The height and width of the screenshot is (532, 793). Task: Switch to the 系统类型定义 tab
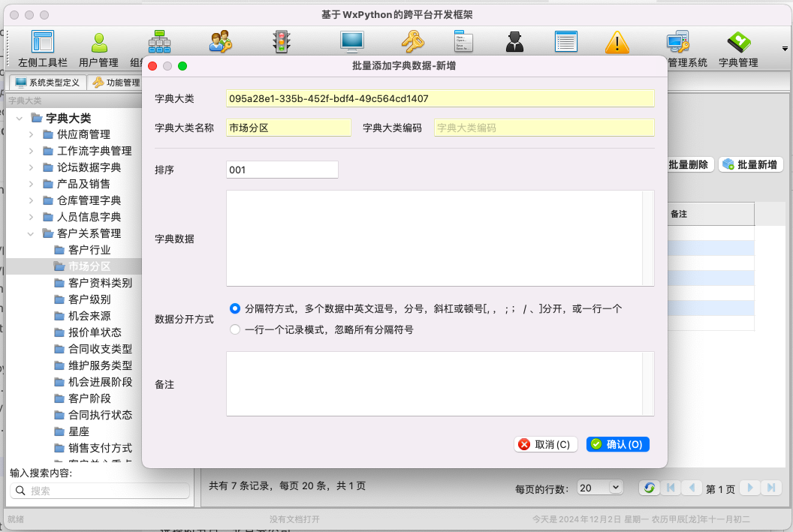pos(47,83)
